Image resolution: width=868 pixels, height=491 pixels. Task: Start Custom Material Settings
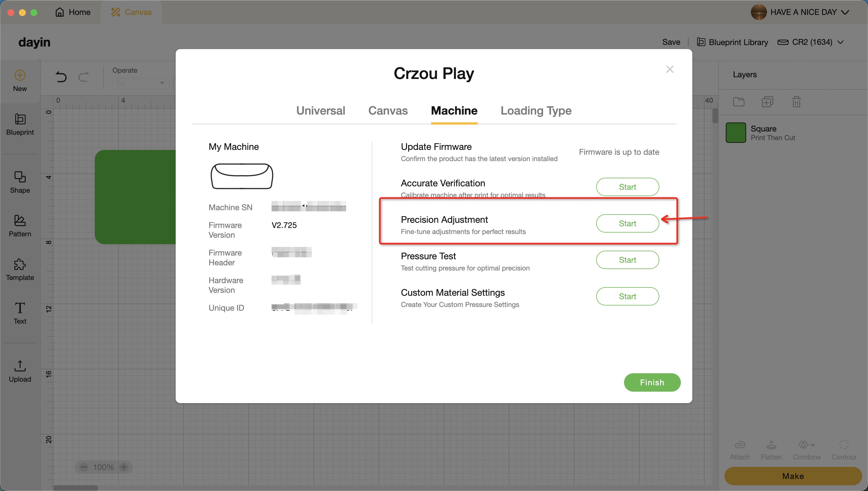(x=627, y=296)
